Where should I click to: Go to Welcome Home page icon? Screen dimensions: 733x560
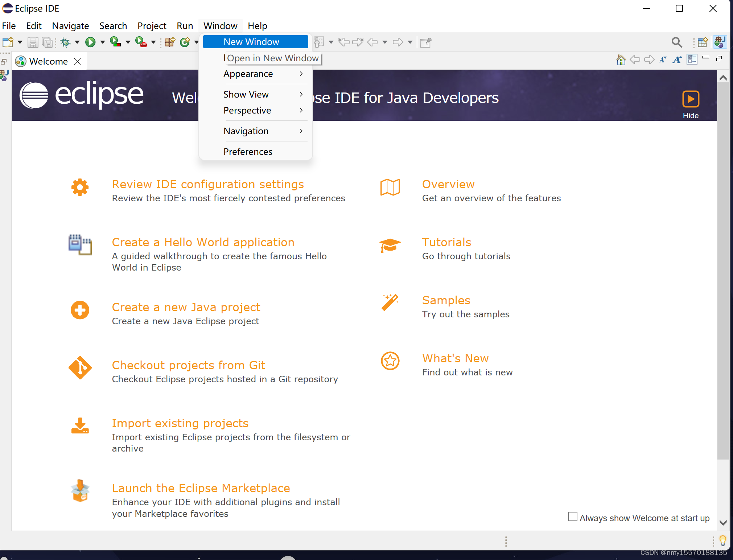tap(621, 60)
